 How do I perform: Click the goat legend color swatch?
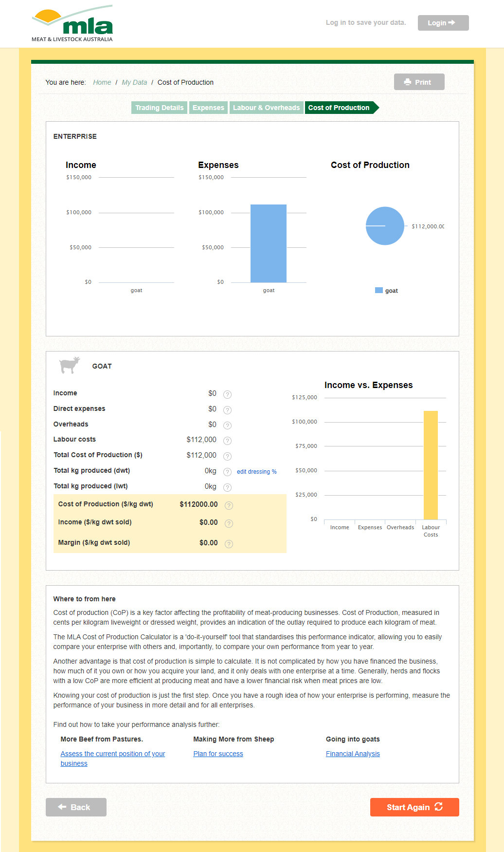[378, 291]
